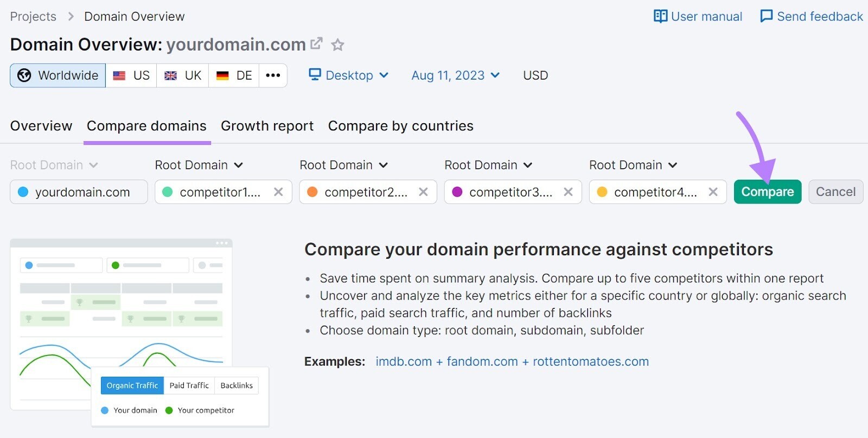The height and width of the screenshot is (438, 868).
Task: Switch to the Growth report tab
Action: tap(267, 125)
